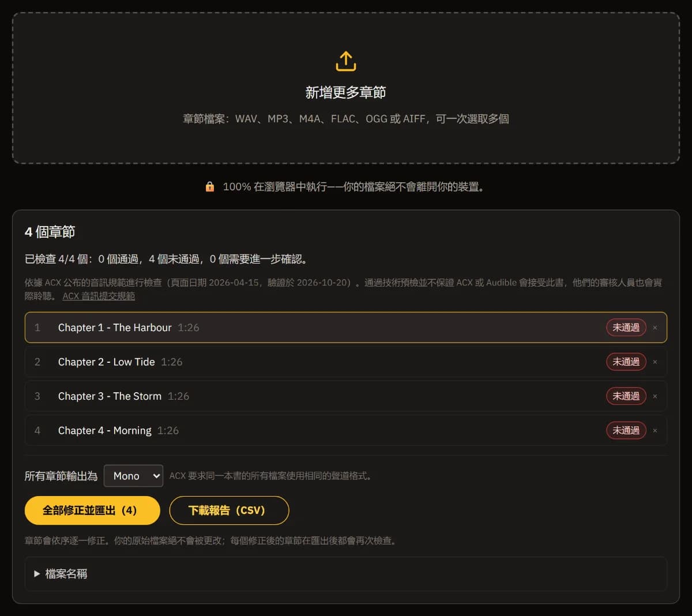Select the Chapter 3 - The Storm row
Screen dimensions: 692x616
tap(346, 396)
